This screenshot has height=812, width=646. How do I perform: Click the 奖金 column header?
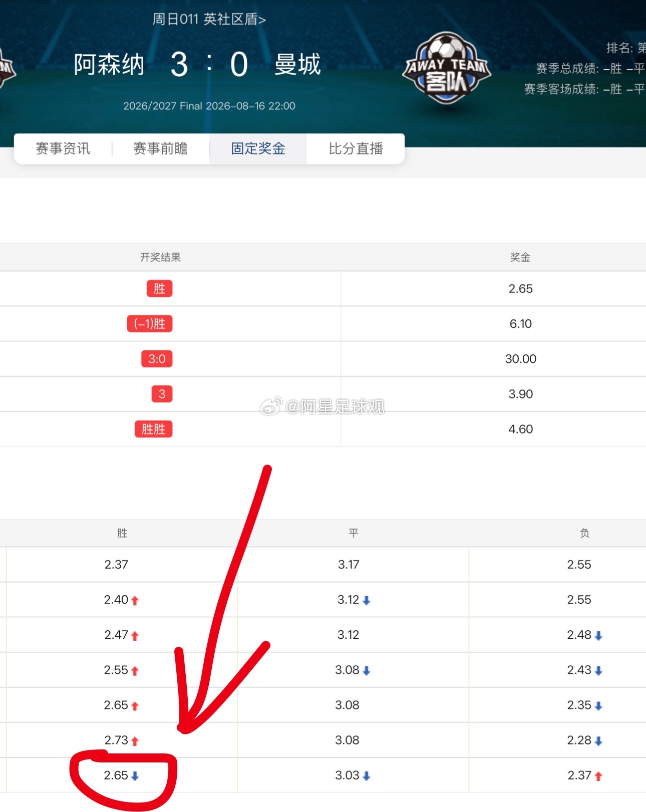pyautogui.click(x=520, y=257)
